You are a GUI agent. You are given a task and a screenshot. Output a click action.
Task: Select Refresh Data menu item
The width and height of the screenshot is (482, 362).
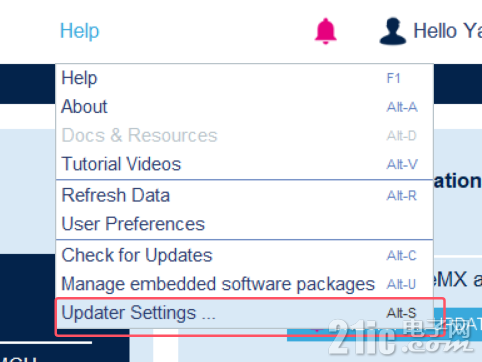coord(244,195)
